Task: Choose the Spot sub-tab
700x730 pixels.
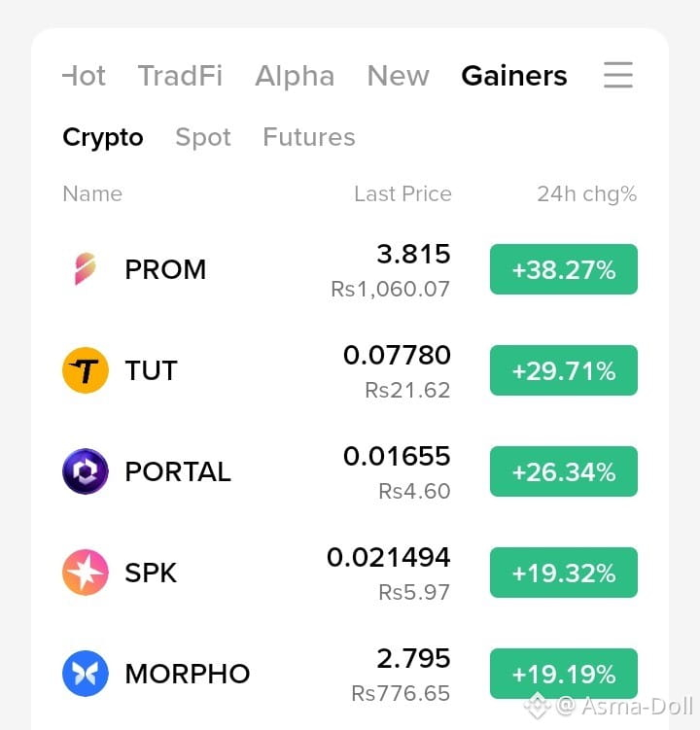Action: 203,138
